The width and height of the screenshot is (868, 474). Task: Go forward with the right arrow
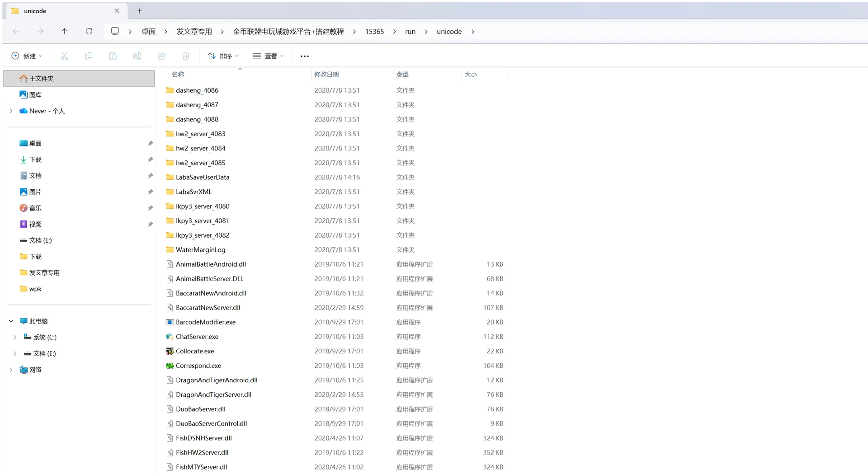pos(40,31)
